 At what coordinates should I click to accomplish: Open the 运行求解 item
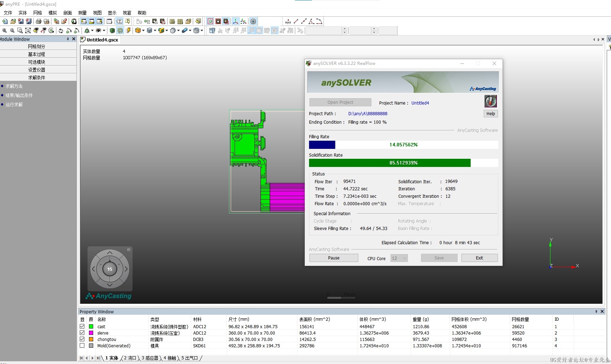coord(14,105)
